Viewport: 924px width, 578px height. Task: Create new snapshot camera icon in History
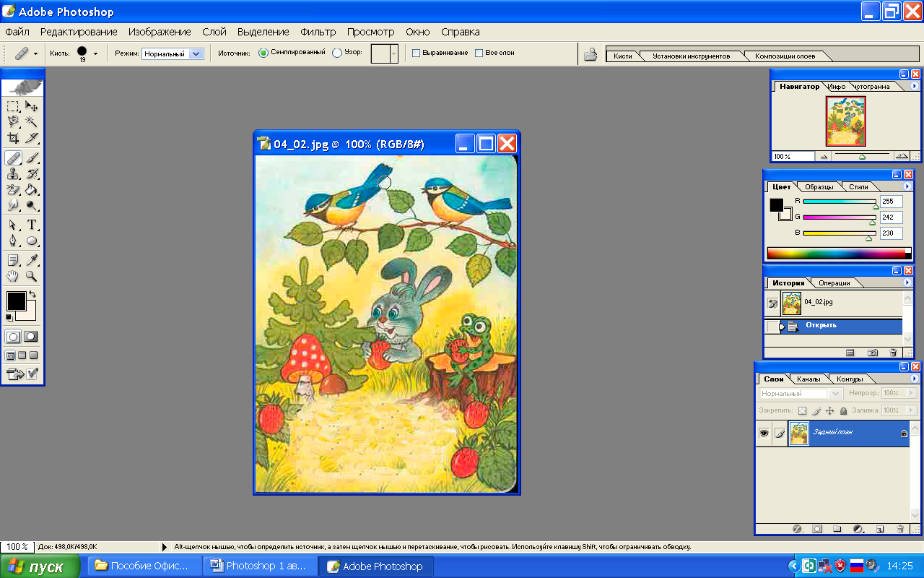point(873,353)
